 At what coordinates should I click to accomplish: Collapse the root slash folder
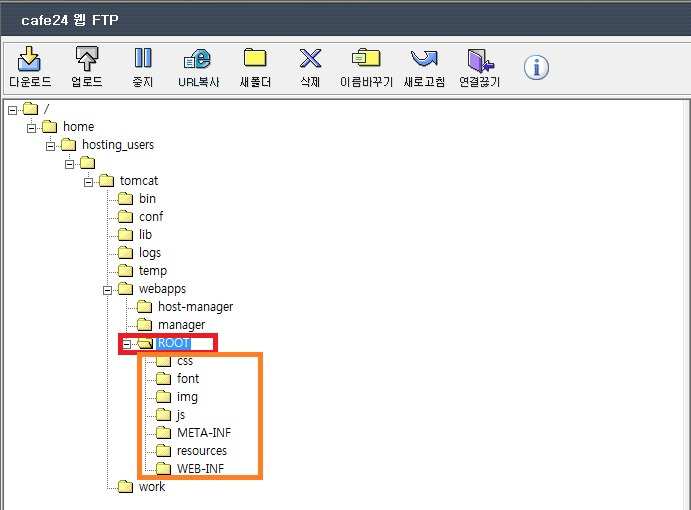coord(12,110)
